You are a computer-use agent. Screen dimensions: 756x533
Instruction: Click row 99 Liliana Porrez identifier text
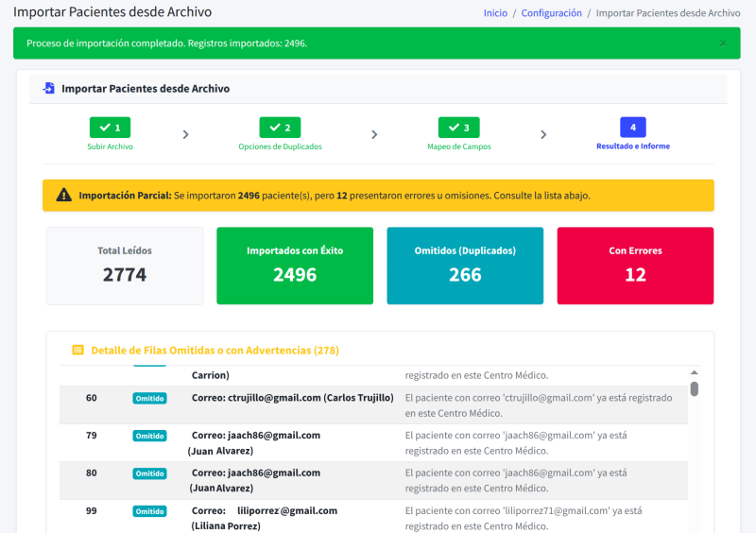click(x=265, y=518)
